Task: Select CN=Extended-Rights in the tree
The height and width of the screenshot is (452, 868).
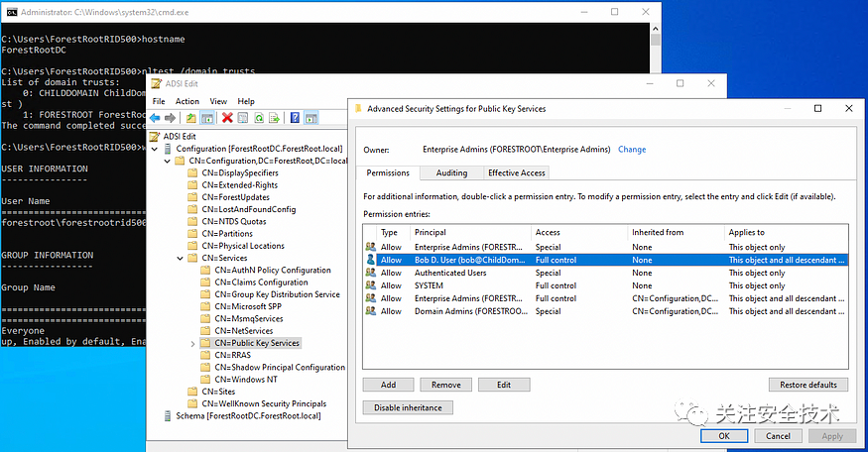Action: [240, 184]
